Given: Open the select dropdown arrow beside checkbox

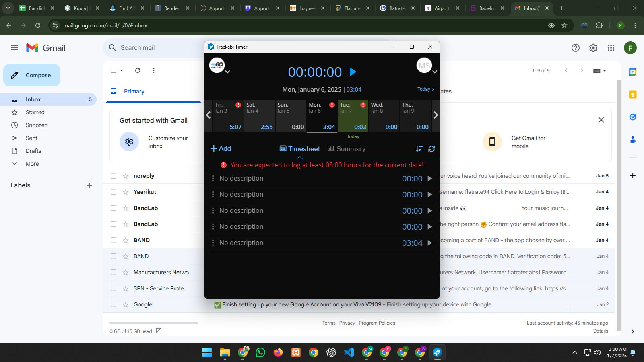Looking at the screenshot, I should pos(122,70).
